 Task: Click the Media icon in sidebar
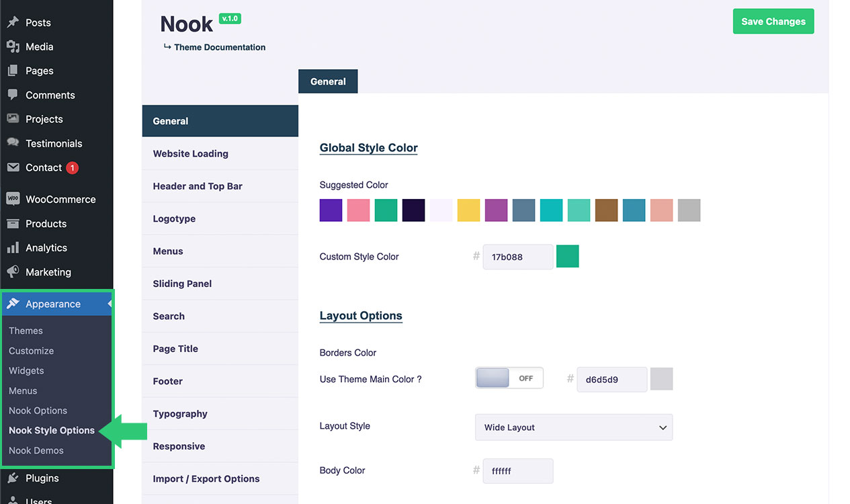[13, 46]
